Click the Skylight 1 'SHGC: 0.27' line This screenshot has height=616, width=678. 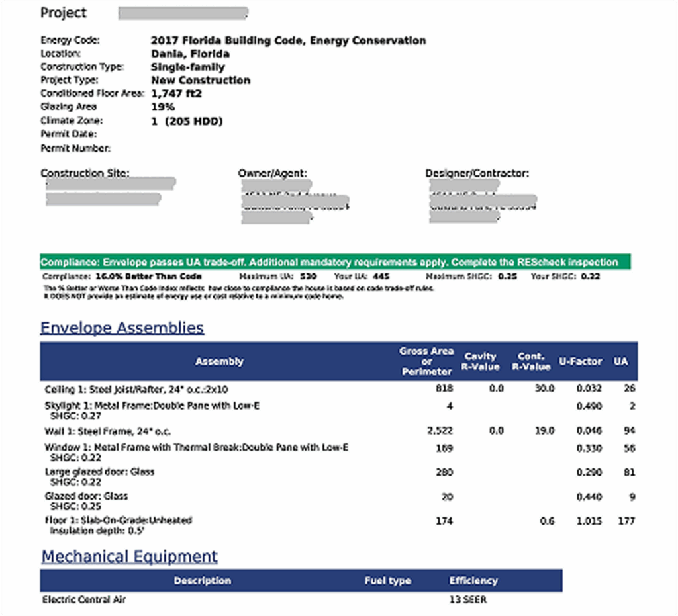tap(75, 416)
